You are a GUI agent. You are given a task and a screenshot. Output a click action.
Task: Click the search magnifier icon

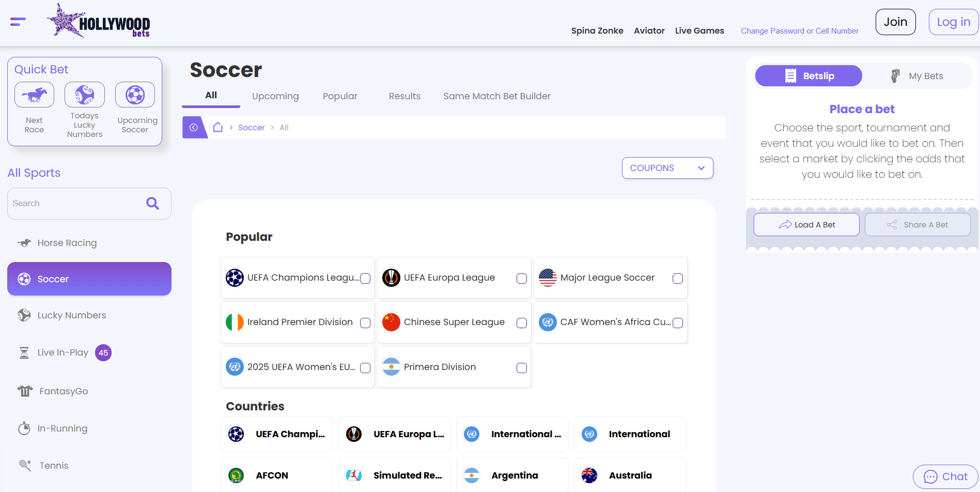(x=152, y=203)
